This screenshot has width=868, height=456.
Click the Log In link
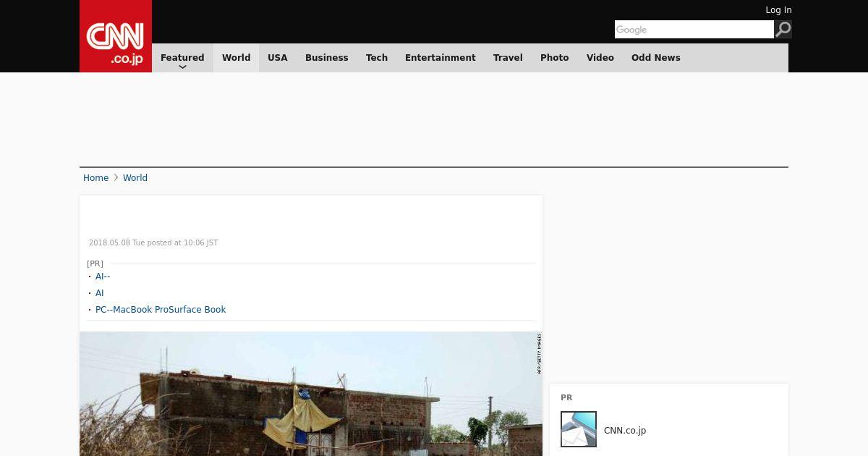pos(778,10)
